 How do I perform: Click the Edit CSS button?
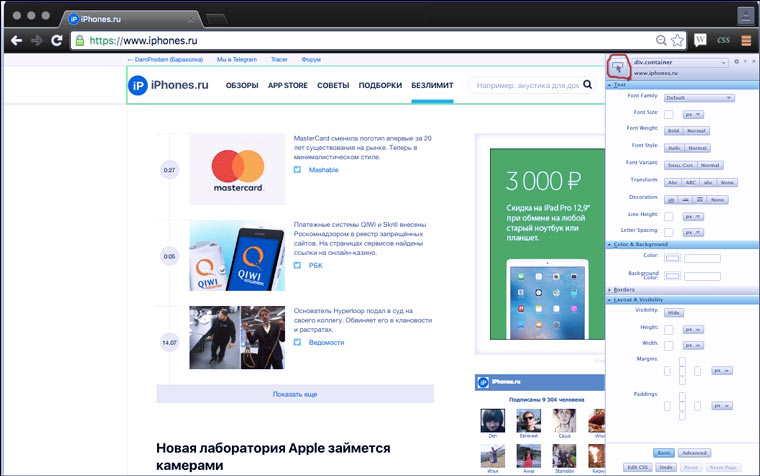[x=637, y=468]
